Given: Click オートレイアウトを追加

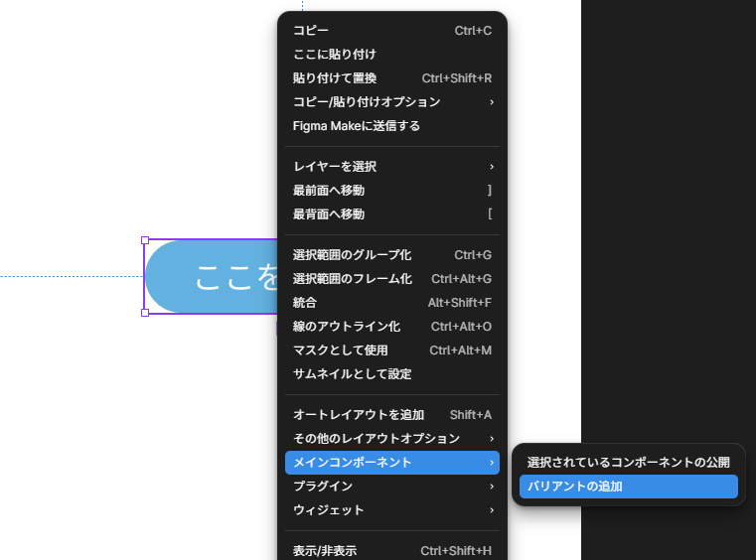Looking at the screenshot, I should tap(391, 415).
